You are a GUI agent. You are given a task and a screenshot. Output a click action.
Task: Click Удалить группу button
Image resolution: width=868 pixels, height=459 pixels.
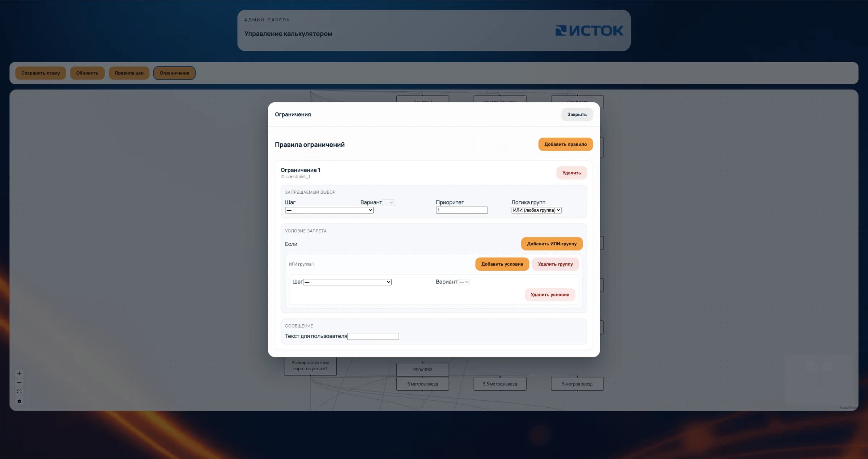tap(555, 264)
